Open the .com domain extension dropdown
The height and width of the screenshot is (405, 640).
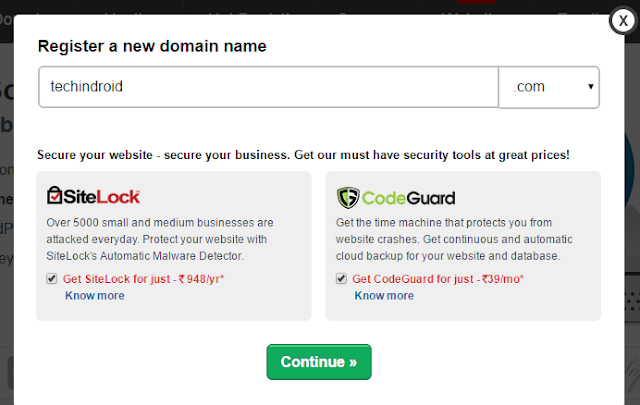pyautogui.click(x=549, y=87)
